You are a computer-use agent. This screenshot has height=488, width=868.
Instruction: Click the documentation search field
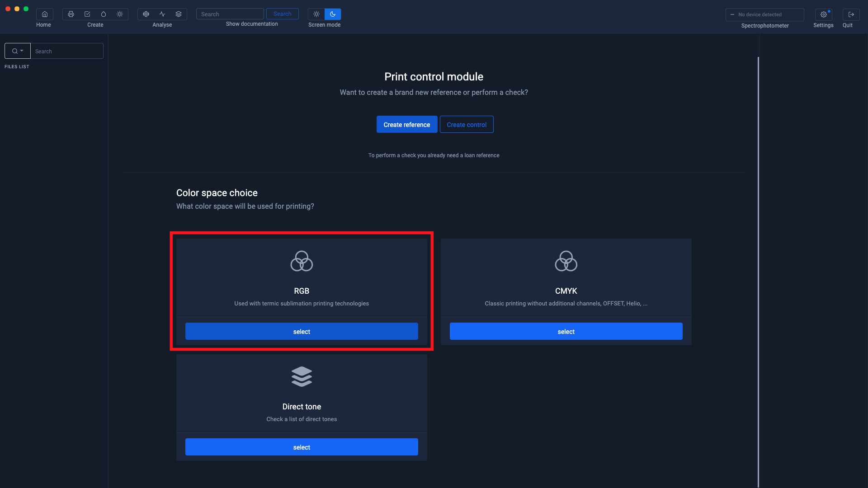[x=230, y=14]
